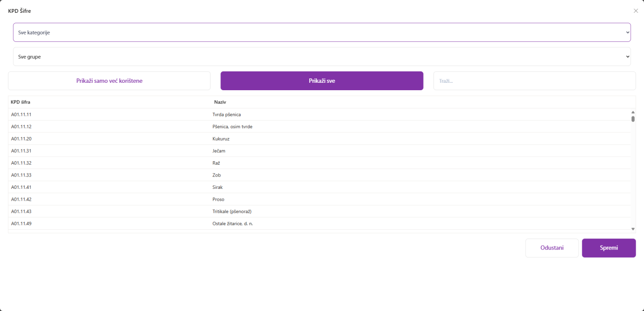Choose the Proso row
This screenshot has width=644, height=311.
point(218,200)
